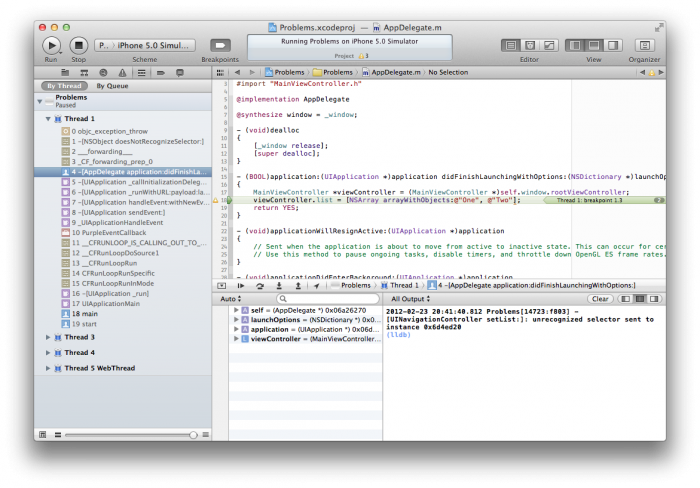Go back in editor history
Image resolution: width=700 pixels, height=488 pixels.
point(237,72)
